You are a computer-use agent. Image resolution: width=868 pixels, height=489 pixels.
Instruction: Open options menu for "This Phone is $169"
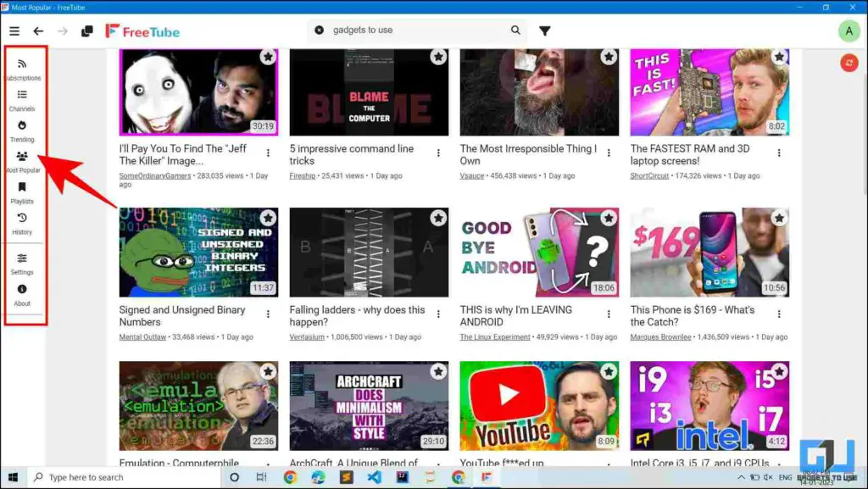tap(780, 314)
